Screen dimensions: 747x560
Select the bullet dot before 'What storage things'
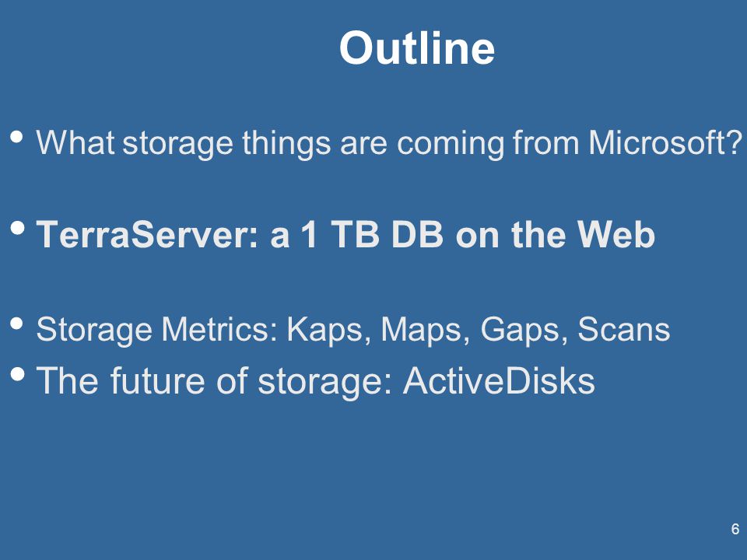tap(17, 137)
